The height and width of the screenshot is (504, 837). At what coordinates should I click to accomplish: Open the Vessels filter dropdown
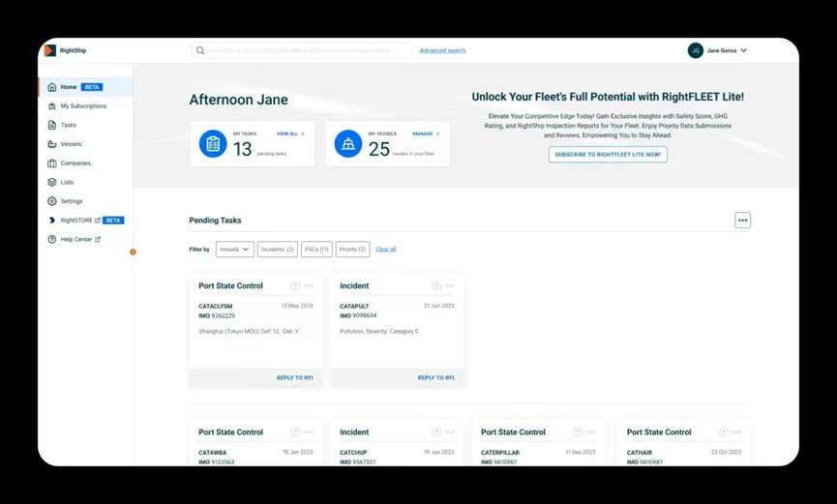(x=235, y=250)
